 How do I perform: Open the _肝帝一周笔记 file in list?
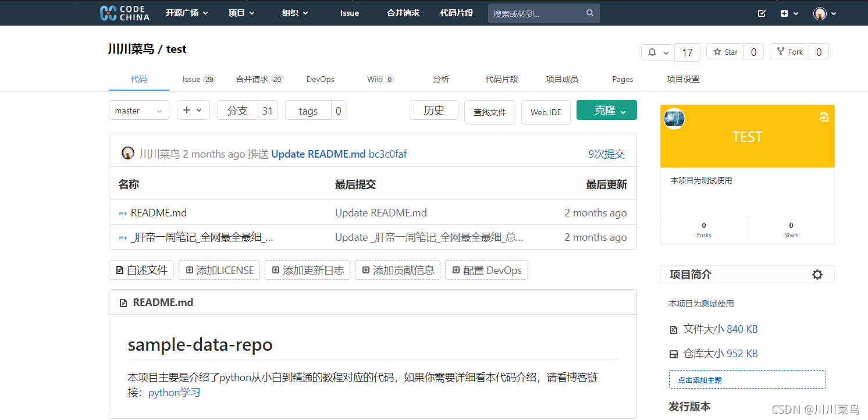202,237
